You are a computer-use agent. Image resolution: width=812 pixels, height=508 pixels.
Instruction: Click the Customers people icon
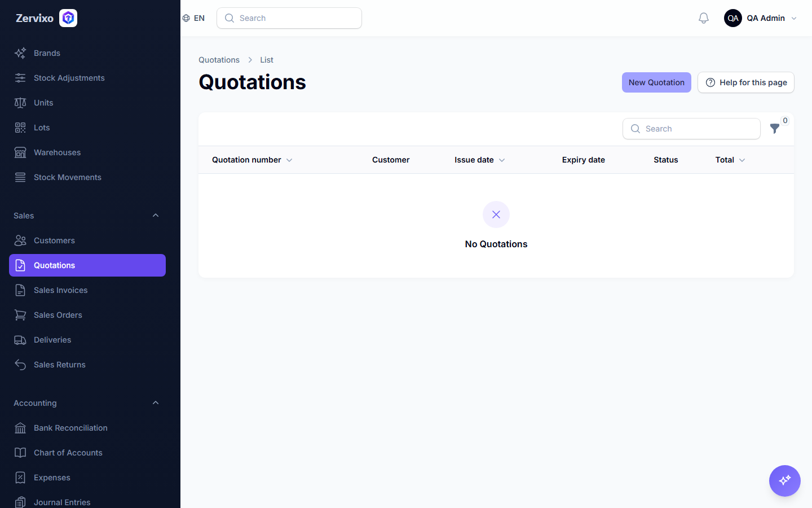pyautogui.click(x=20, y=240)
